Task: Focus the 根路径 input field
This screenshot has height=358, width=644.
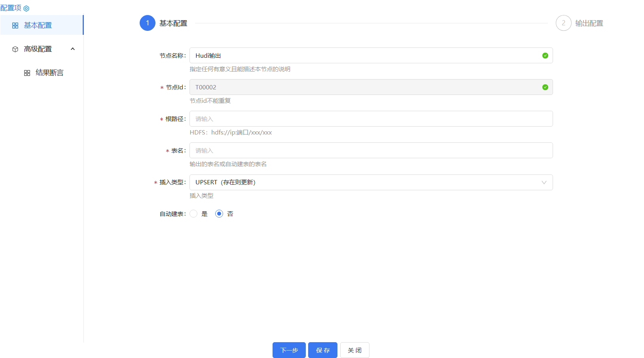Action: 371,119
